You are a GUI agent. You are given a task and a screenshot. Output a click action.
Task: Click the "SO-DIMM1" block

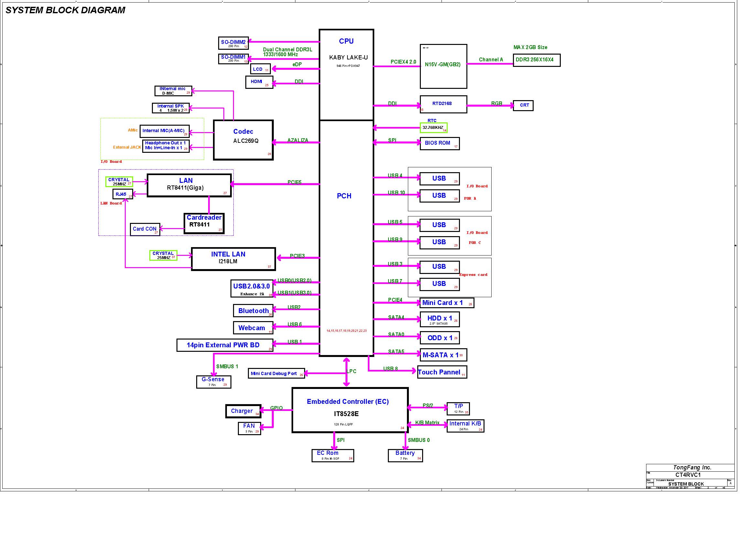point(233,58)
